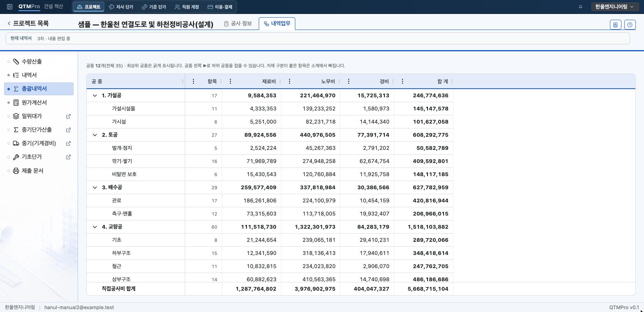Screen dimensions: 644x312
Task: Collapse the sidebar using the panel icon
Action: 9,7
